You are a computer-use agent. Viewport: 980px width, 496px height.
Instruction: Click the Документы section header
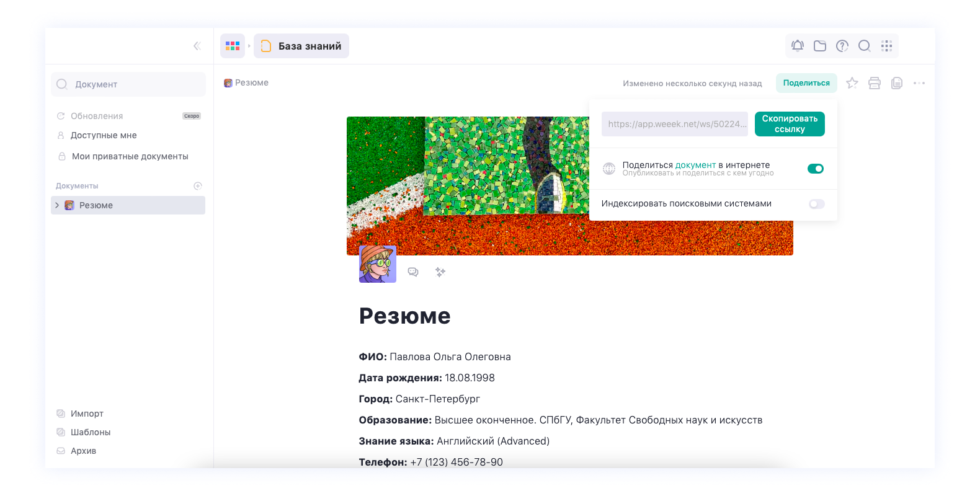(77, 186)
